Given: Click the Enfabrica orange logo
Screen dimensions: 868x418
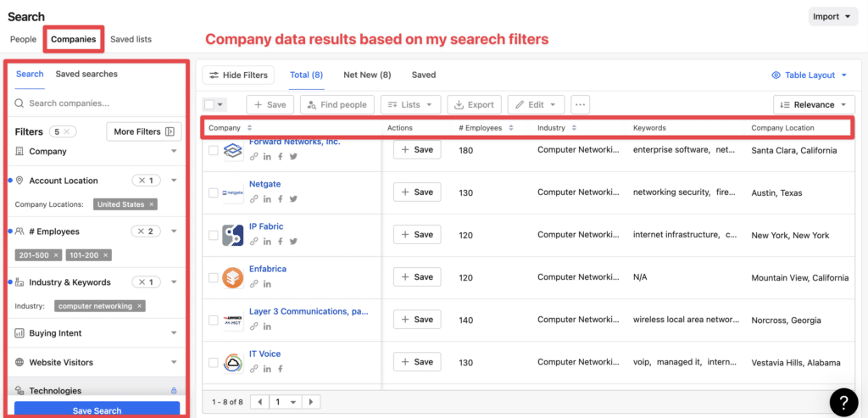Looking at the screenshot, I should 233,278.
